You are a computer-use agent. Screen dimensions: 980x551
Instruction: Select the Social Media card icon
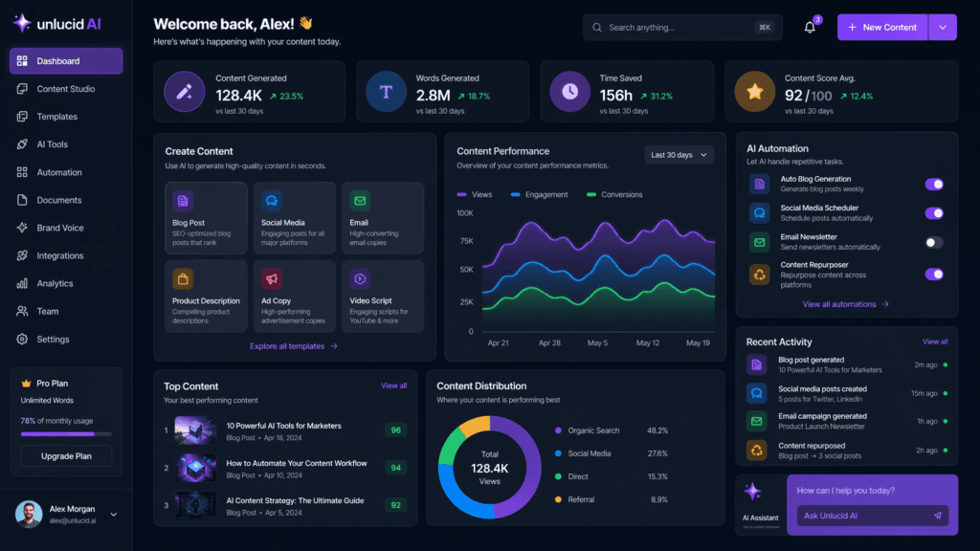coord(271,201)
